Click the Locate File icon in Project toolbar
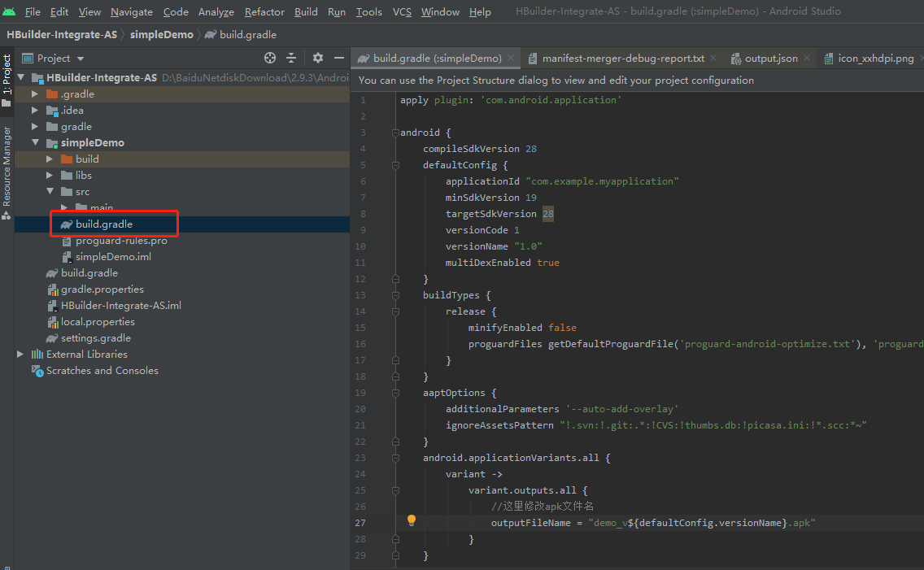The height and width of the screenshot is (570, 924). (268, 58)
